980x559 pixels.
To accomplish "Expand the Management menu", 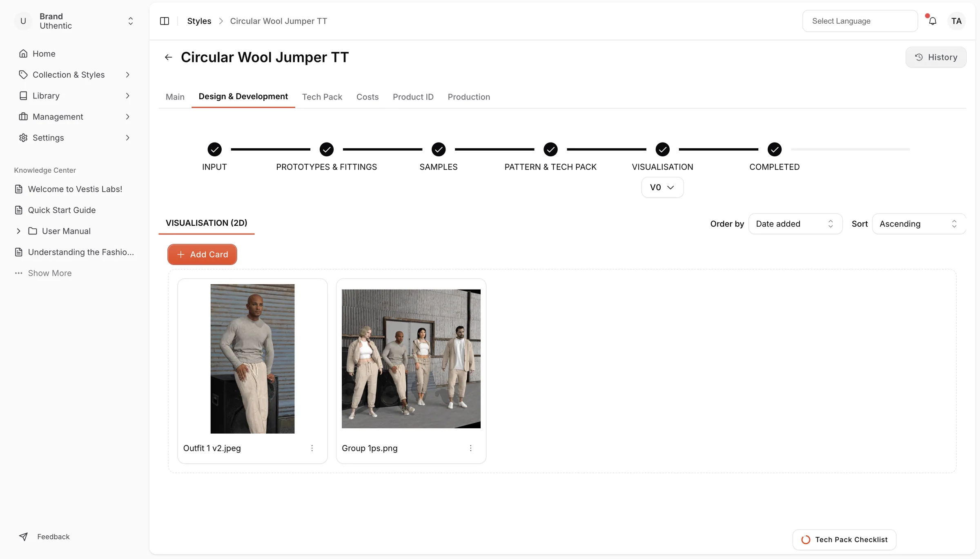I will coord(75,117).
